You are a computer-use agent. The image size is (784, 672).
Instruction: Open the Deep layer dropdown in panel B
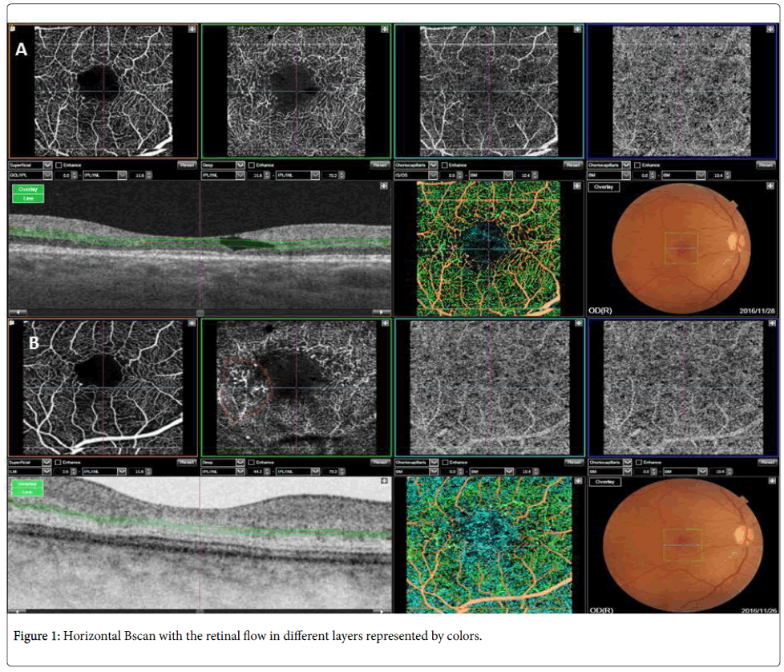[x=240, y=462]
